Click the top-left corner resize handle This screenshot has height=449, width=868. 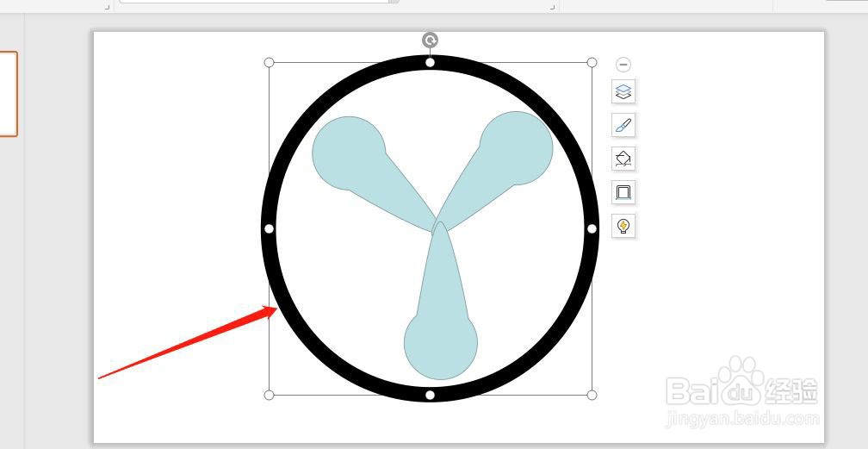(269, 63)
